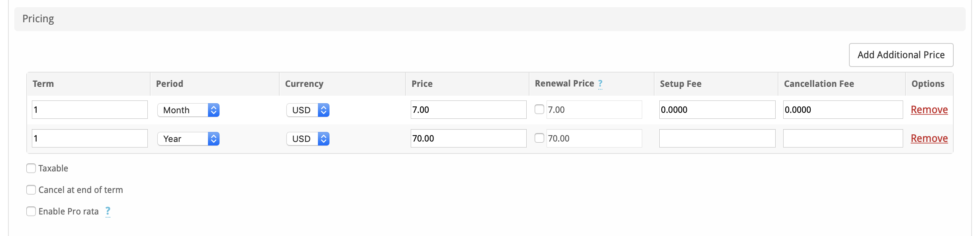Click the 70.00 price input field

click(x=468, y=138)
